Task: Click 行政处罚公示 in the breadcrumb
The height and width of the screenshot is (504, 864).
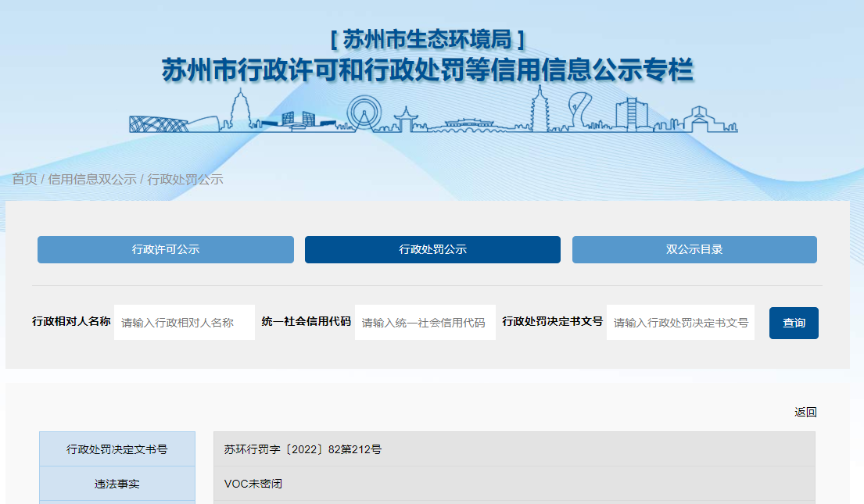Action: tap(185, 179)
